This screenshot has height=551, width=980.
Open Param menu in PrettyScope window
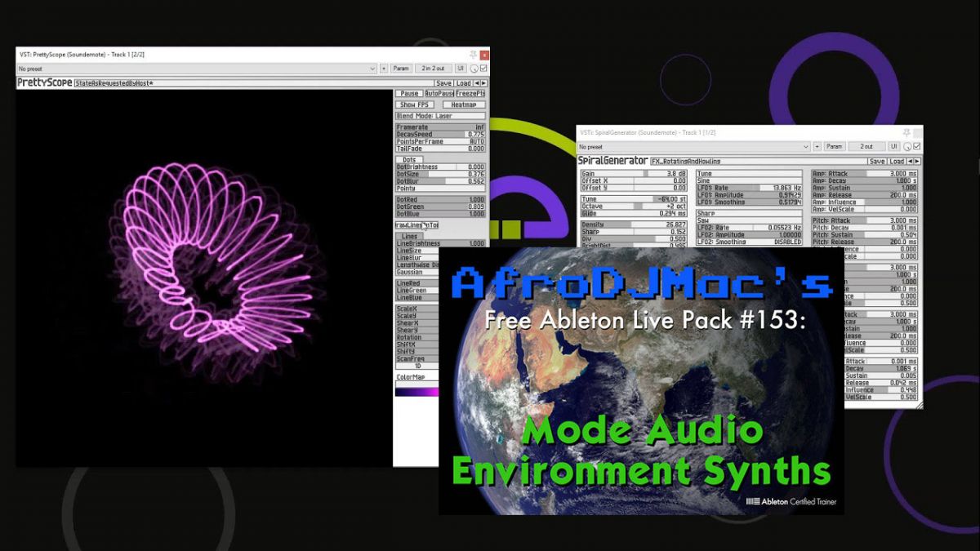click(400, 69)
